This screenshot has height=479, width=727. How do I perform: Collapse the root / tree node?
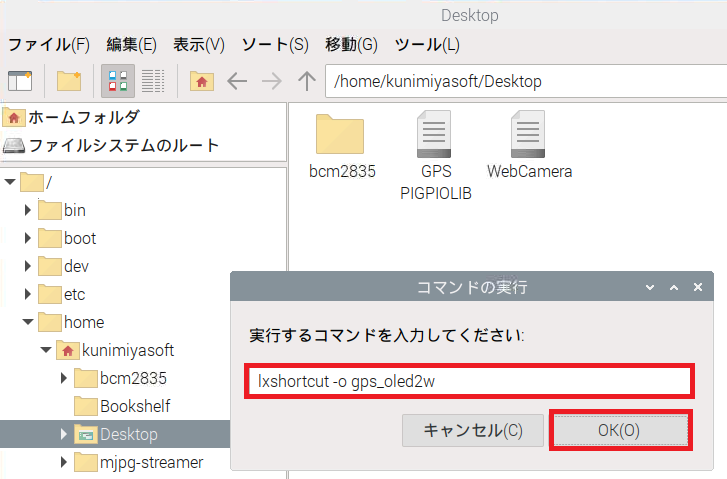10,182
